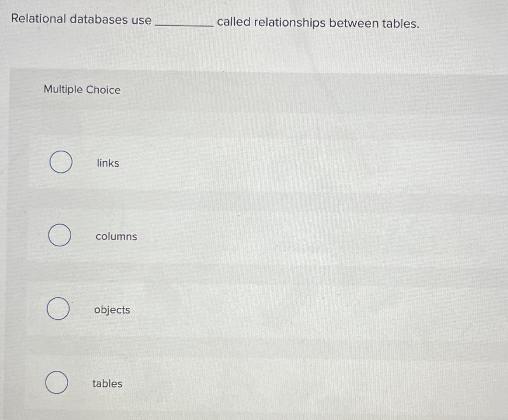Image resolution: width=508 pixels, height=420 pixels.
Task: Click the answer row containing links
Action: pos(175,163)
